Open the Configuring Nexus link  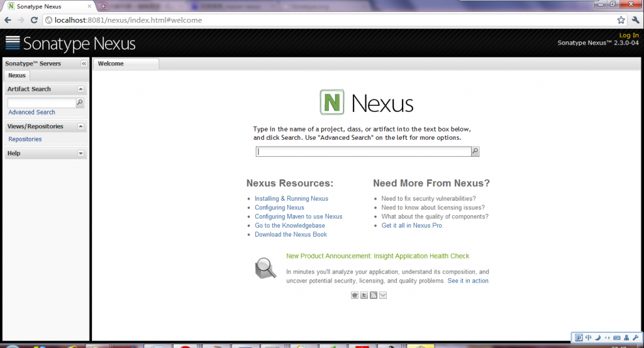279,208
